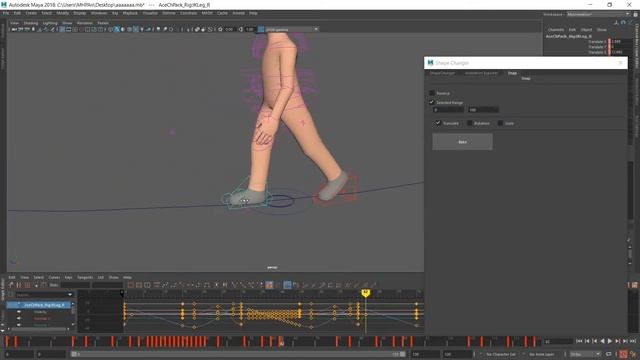Click the view transform icon beside the gamma dropdown
The height and width of the screenshot is (360, 640).
[x=261, y=29]
